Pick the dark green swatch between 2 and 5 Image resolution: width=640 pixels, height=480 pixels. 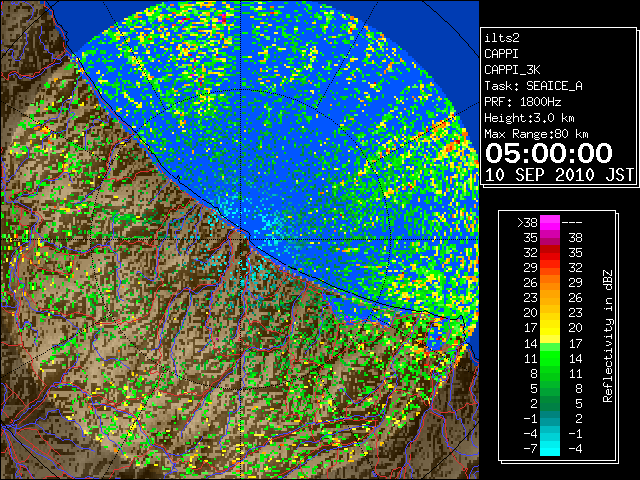coord(550,403)
